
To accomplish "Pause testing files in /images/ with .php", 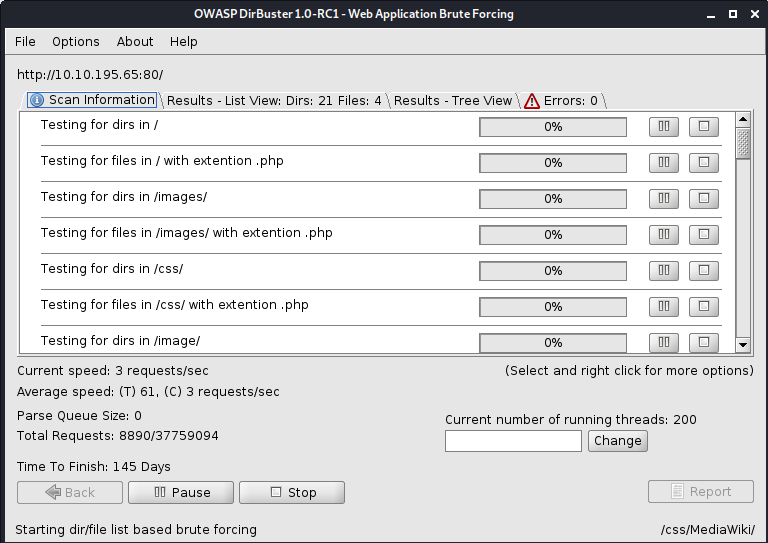I will [x=664, y=235].
